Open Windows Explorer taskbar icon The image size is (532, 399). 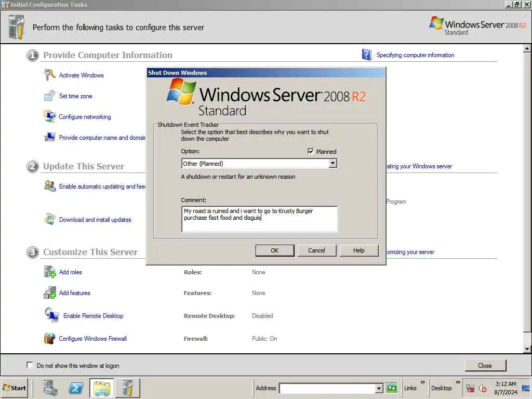[x=102, y=388]
